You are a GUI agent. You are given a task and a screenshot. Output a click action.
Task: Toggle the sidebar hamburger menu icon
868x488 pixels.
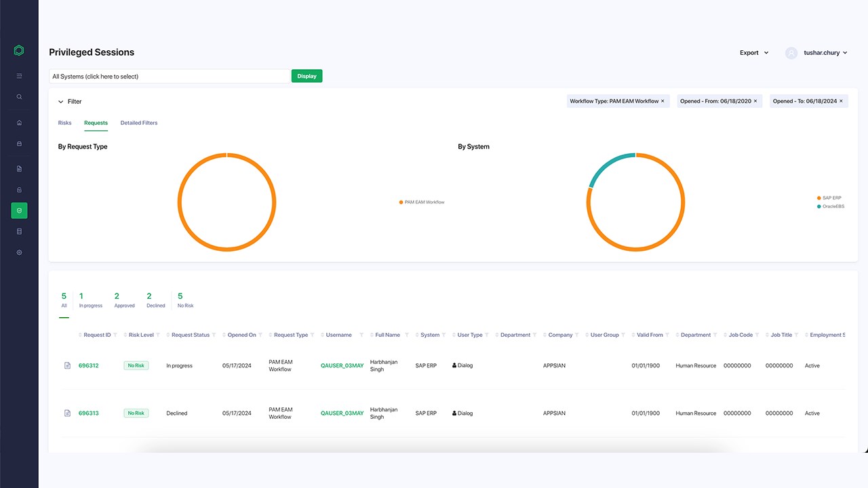(19, 76)
